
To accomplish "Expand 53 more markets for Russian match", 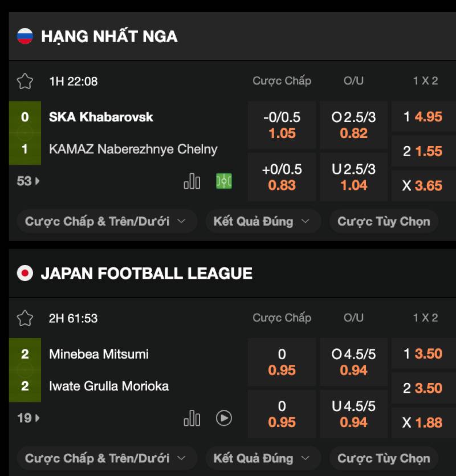I will [28, 181].
